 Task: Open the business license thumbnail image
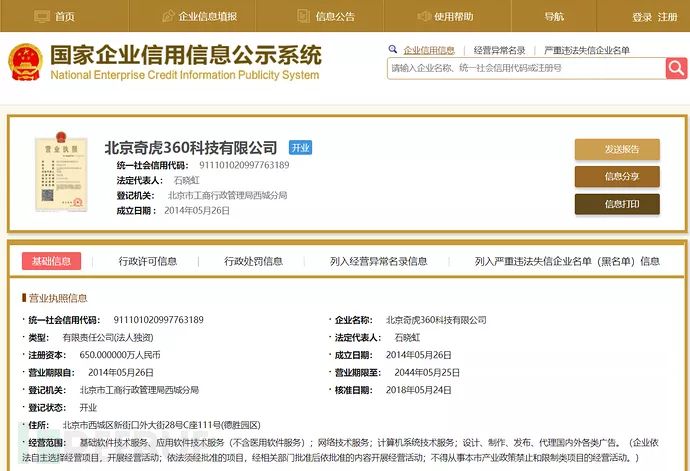click(61, 171)
